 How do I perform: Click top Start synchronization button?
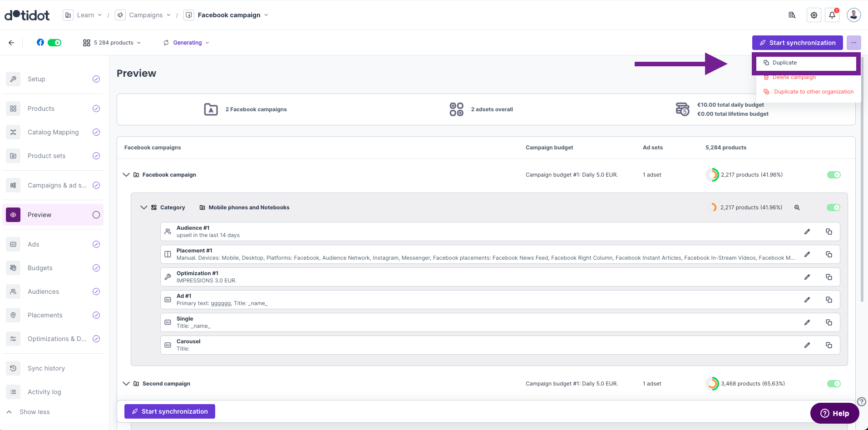(x=797, y=43)
